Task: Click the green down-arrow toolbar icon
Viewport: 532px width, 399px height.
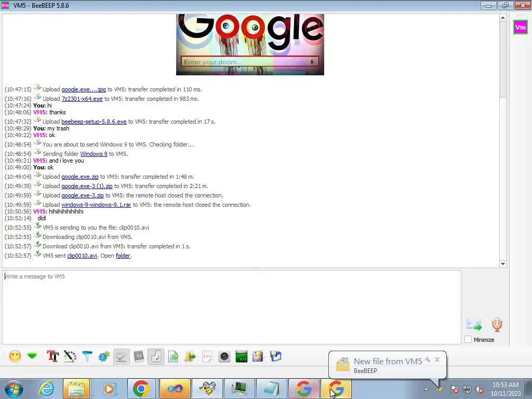Action: (32, 356)
